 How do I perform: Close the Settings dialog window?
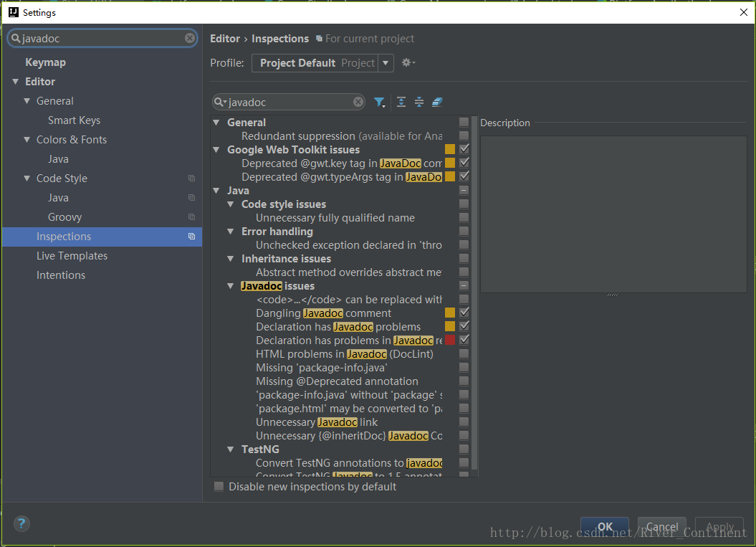(744, 12)
